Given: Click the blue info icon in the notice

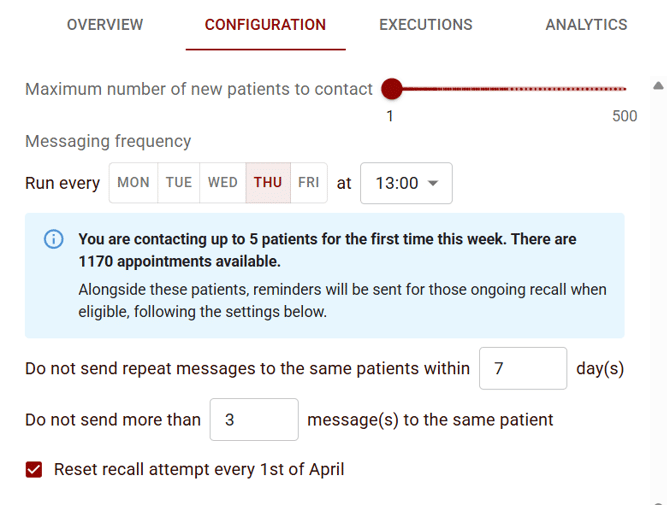Looking at the screenshot, I should pyautogui.click(x=54, y=239).
